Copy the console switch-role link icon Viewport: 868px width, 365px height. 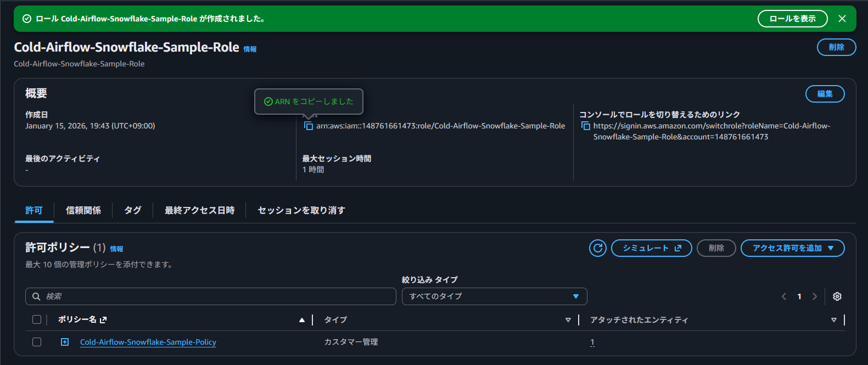click(585, 126)
